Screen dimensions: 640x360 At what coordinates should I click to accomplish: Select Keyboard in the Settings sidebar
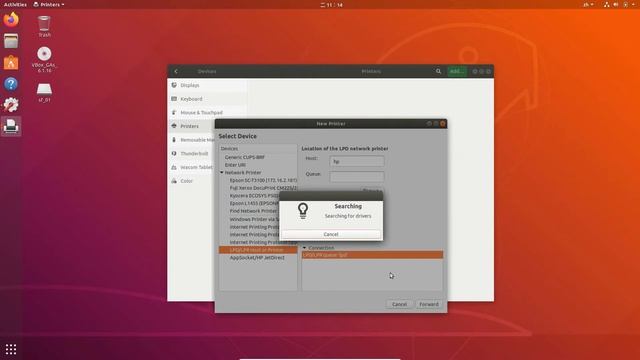coord(207,99)
